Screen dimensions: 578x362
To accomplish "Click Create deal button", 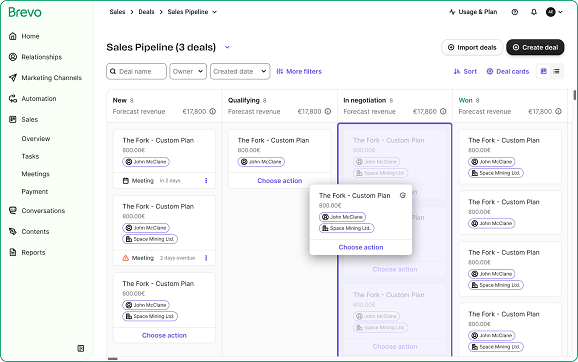I will tap(535, 48).
